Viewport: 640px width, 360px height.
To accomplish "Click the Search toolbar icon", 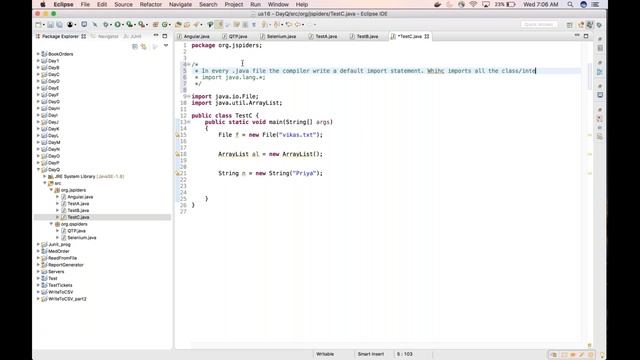I will tap(196, 25).
